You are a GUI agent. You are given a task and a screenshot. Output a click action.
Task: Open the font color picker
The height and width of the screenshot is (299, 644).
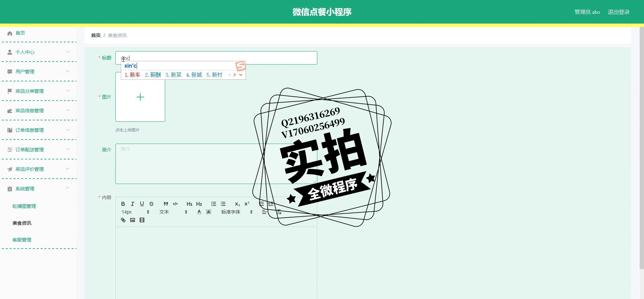199,212
